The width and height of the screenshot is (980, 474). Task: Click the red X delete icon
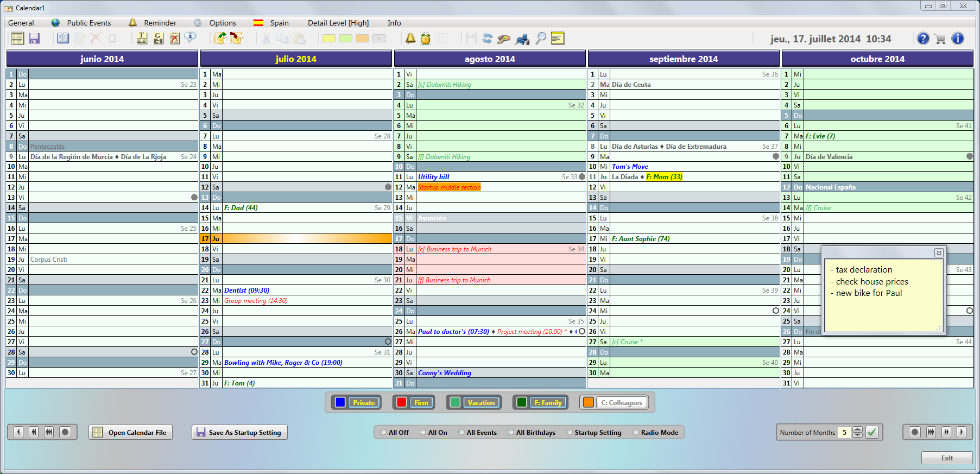coord(96,39)
